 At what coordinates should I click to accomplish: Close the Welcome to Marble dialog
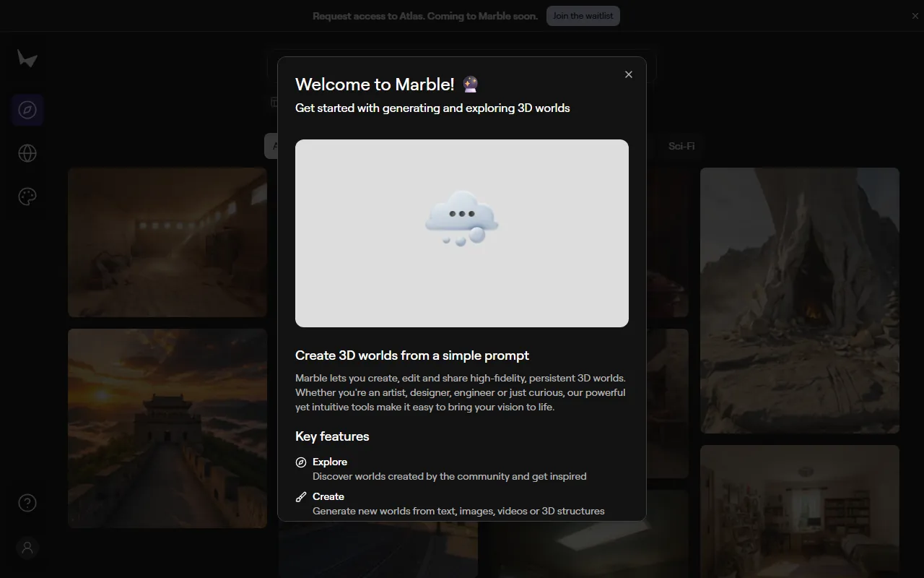[x=629, y=74]
